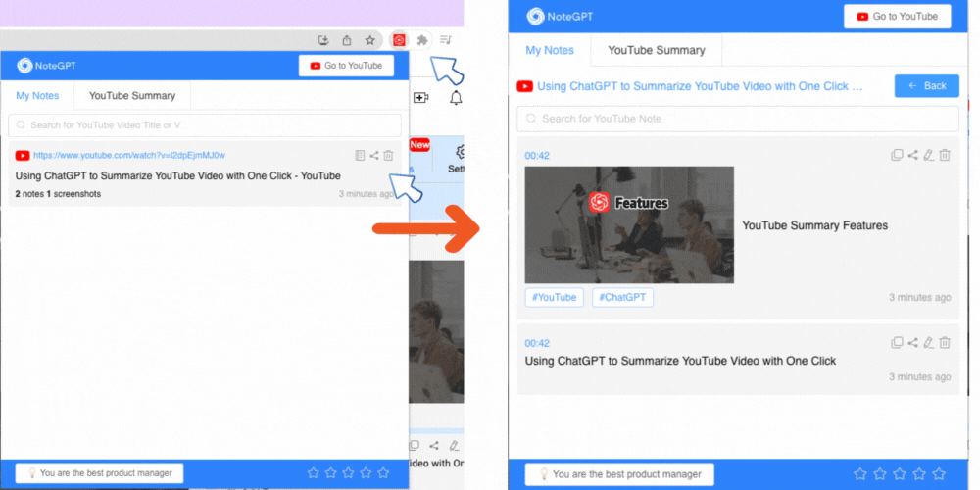Click the browser share page icon

pos(347,40)
